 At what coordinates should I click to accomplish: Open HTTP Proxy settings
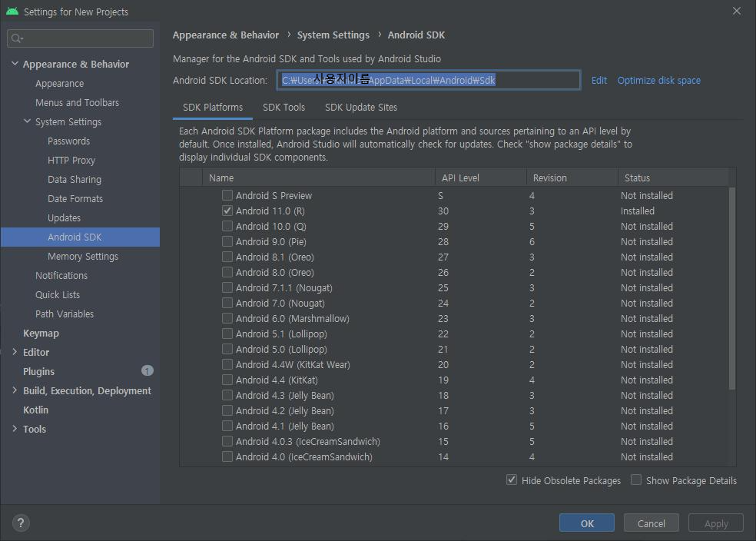click(x=71, y=161)
